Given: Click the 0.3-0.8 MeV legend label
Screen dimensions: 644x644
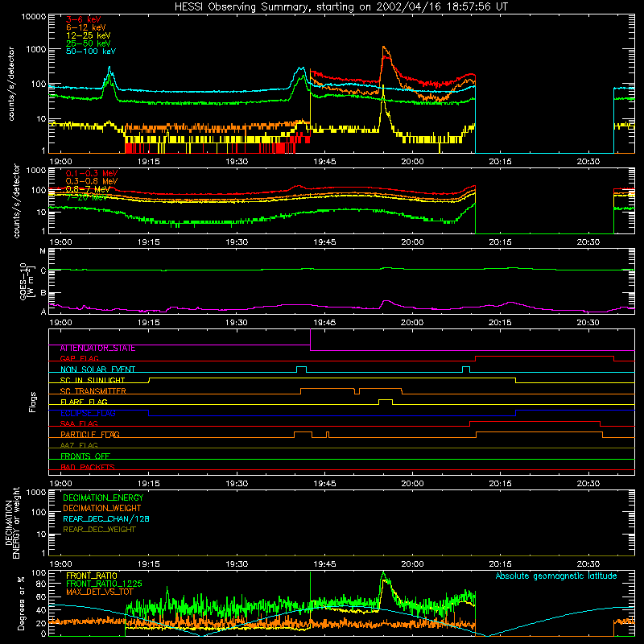Looking at the screenshot, I should tap(92, 181).
